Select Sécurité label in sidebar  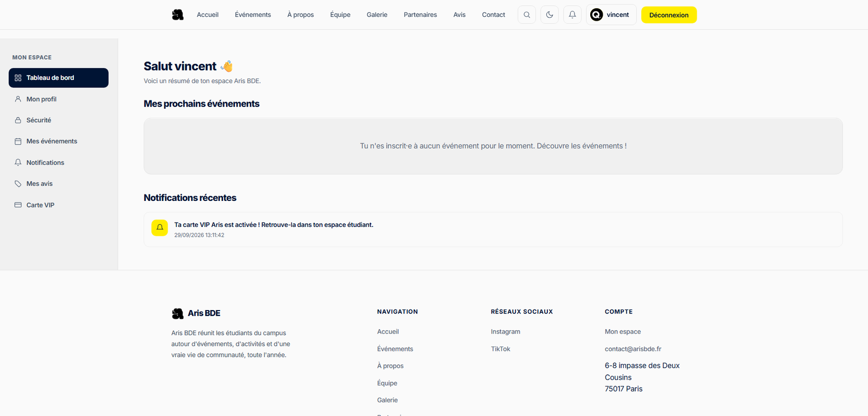[x=39, y=121]
